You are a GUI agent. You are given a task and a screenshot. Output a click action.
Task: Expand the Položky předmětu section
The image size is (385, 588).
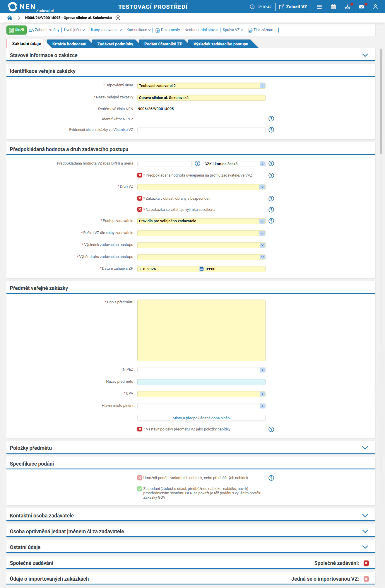pos(365,448)
